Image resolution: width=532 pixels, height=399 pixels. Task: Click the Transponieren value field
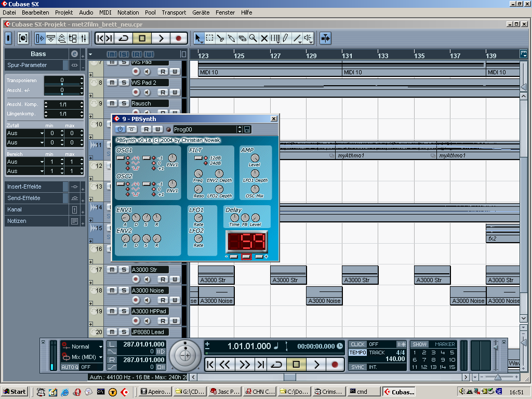pos(63,81)
